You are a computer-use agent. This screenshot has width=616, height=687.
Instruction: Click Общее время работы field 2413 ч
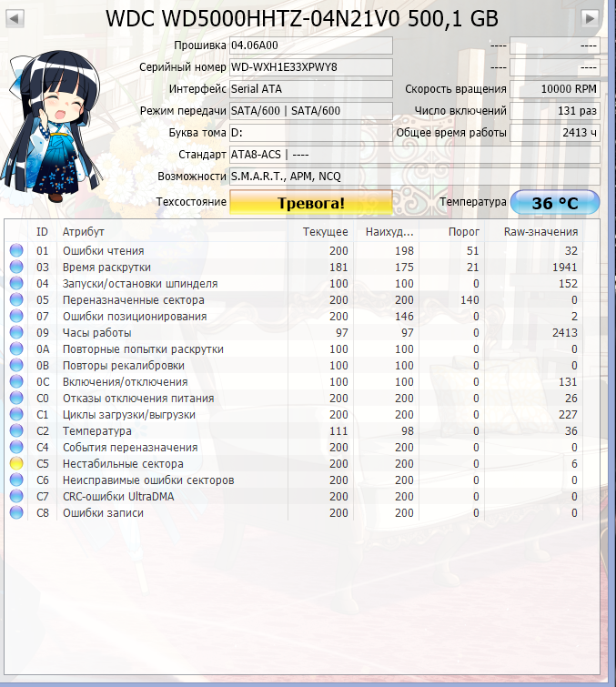tap(555, 133)
